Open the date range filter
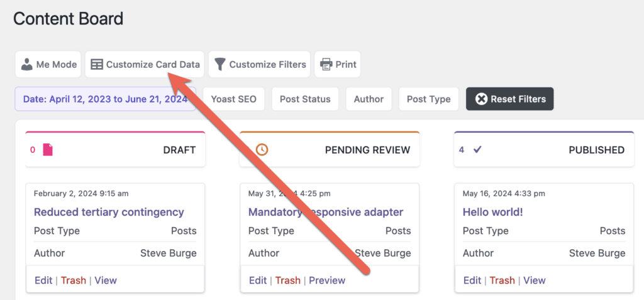Image resolution: width=644 pixels, height=300 pixels. click(105, 99)
